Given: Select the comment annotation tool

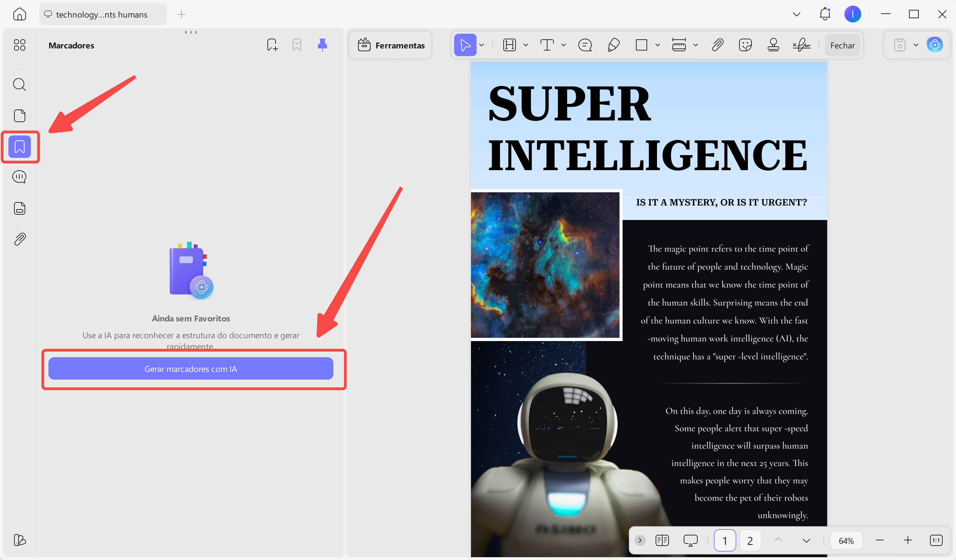Looking at the screenshot, I should tap(585, 45).
